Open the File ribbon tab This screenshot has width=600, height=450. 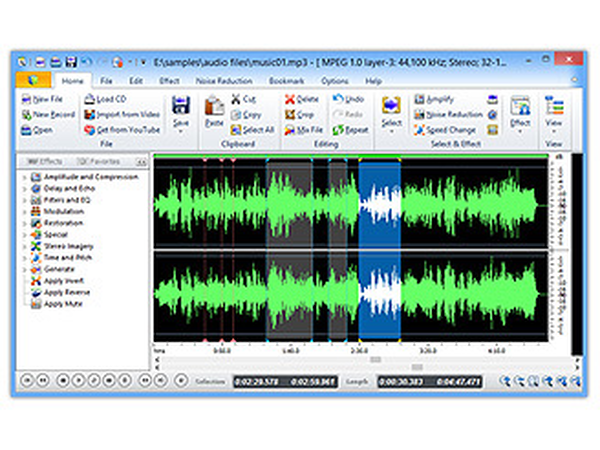click(x=106, y=81)
